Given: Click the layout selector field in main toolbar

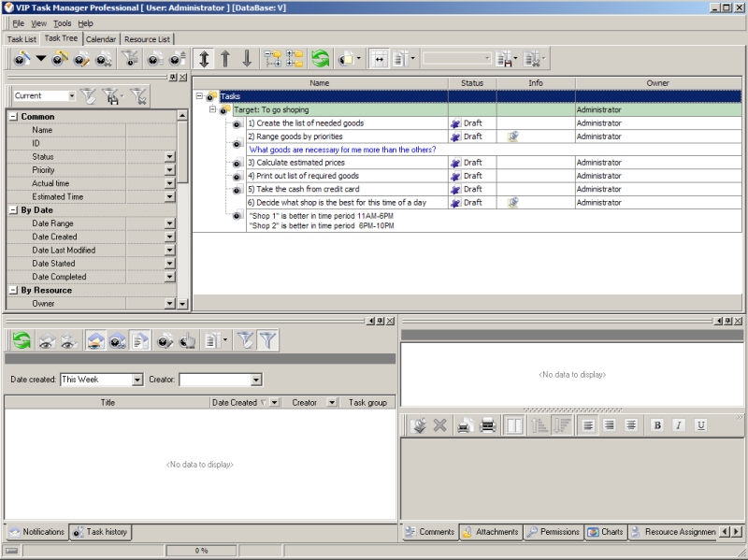Looking at the screenshot, I should 456,59.
